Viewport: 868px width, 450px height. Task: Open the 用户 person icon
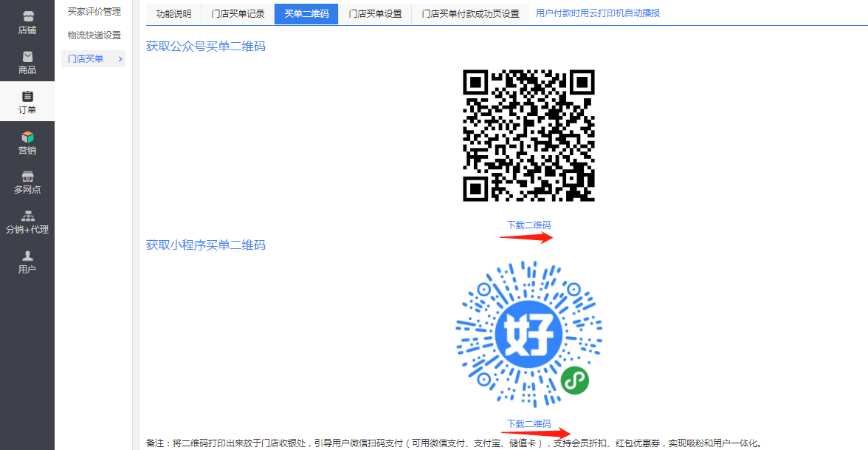tap(27, 256)
